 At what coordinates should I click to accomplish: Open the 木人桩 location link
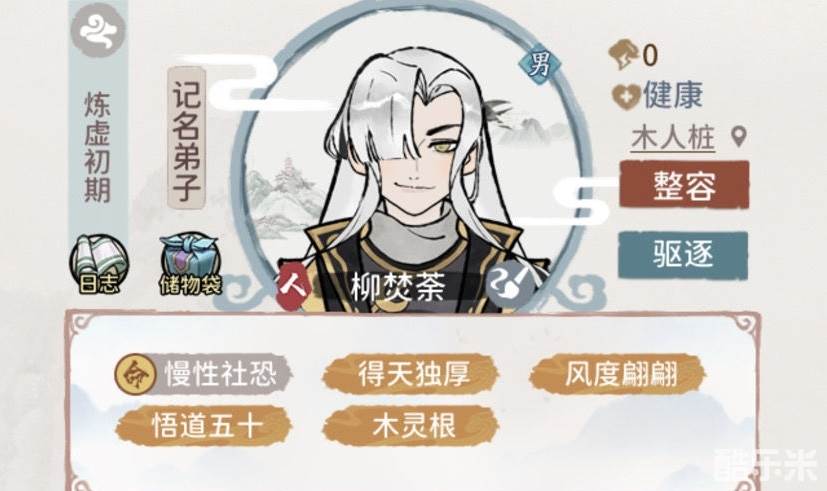pyautogui.click(x=672, y=138)
